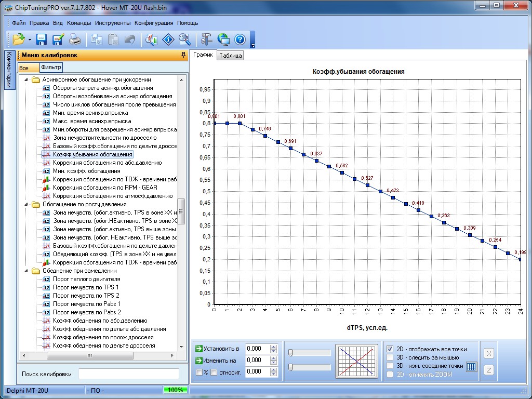
Task: Enable '3D - следить за мышью' checkbox
Action: tap(390, 357)
